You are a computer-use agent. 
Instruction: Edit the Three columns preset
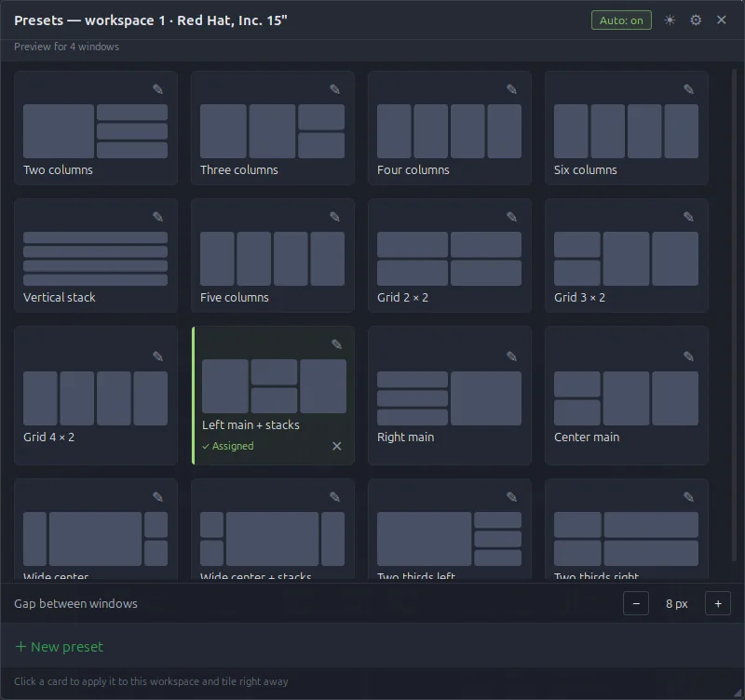(x=334, y=89)
